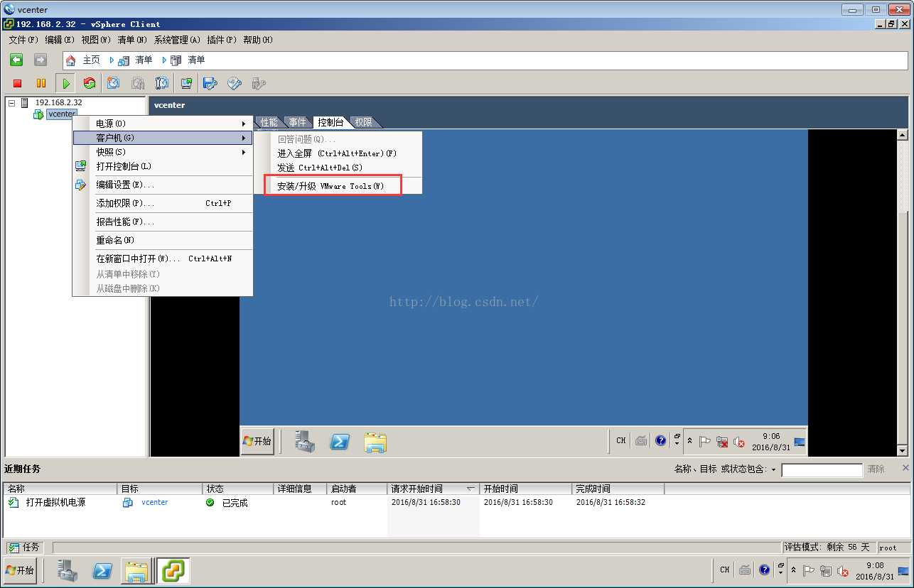This screenshot has height=588, width=914.
Task: Click the PowerShell icon inside the VM console
Action: [x=340, y=442]
